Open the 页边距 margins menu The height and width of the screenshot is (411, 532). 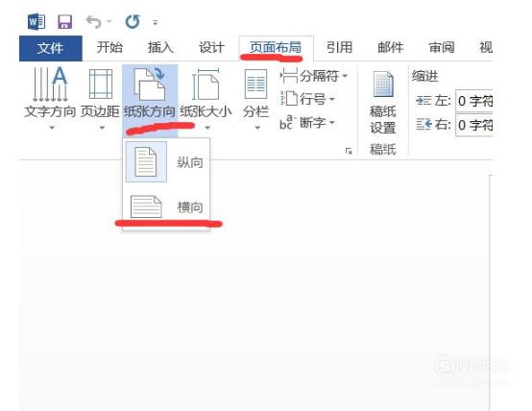[x=100, y=98]
